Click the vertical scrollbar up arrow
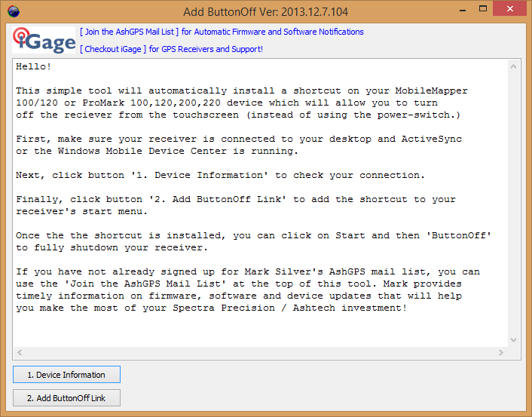The width and height of the screenshot is (532, 417). point(513,66)
